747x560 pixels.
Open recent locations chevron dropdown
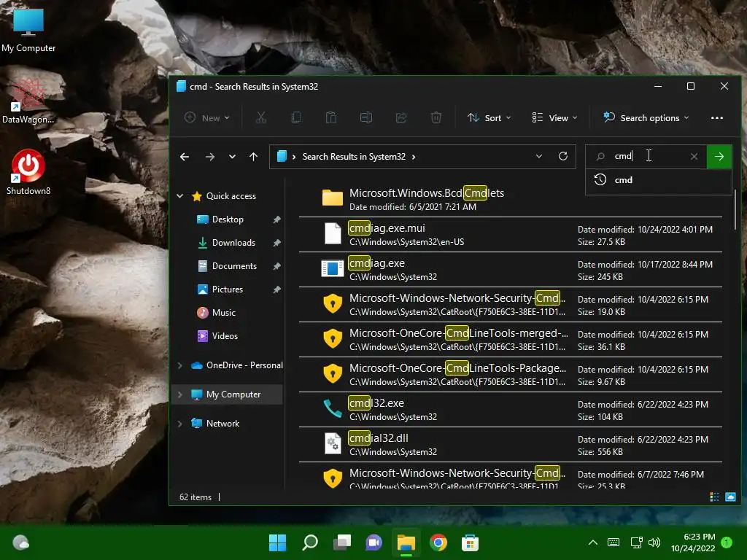click(232, 157)
